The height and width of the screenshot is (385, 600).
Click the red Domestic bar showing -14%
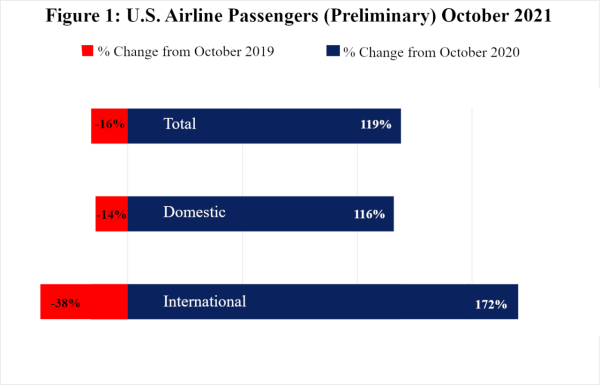(x=112, y=214)
